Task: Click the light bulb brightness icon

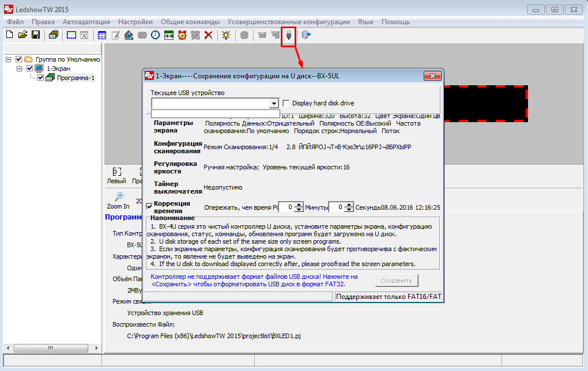Action: [x=227, y=35]
